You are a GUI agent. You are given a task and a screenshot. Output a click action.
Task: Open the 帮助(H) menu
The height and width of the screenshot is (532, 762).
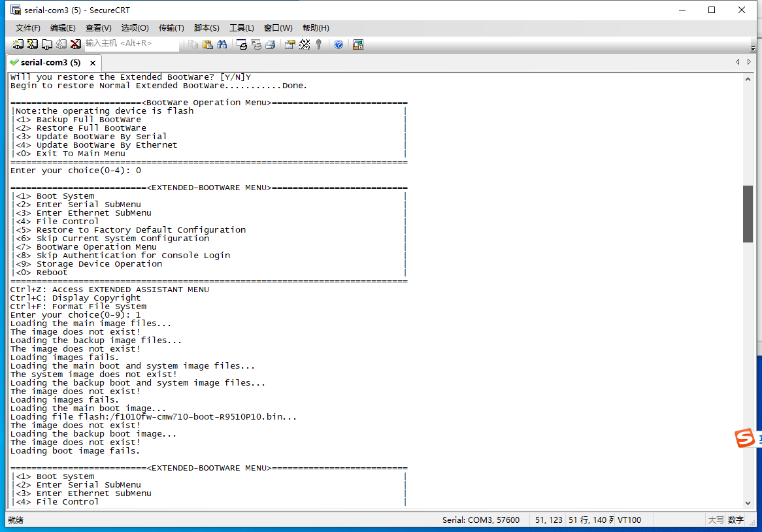pos(316,28)
